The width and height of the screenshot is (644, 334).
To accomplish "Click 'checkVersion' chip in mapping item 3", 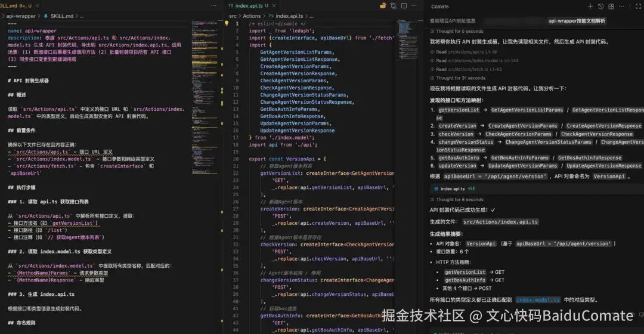I will (x=456, y=134).
